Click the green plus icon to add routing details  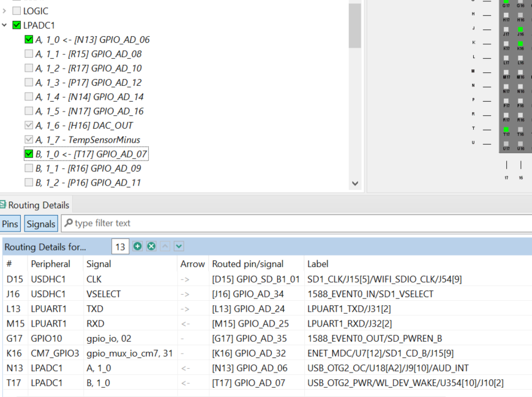(137, 246)
